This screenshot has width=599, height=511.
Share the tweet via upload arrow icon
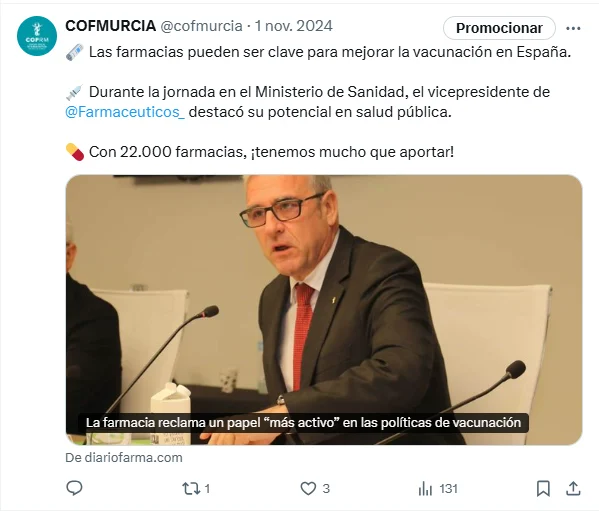click(x=573, y=488)
